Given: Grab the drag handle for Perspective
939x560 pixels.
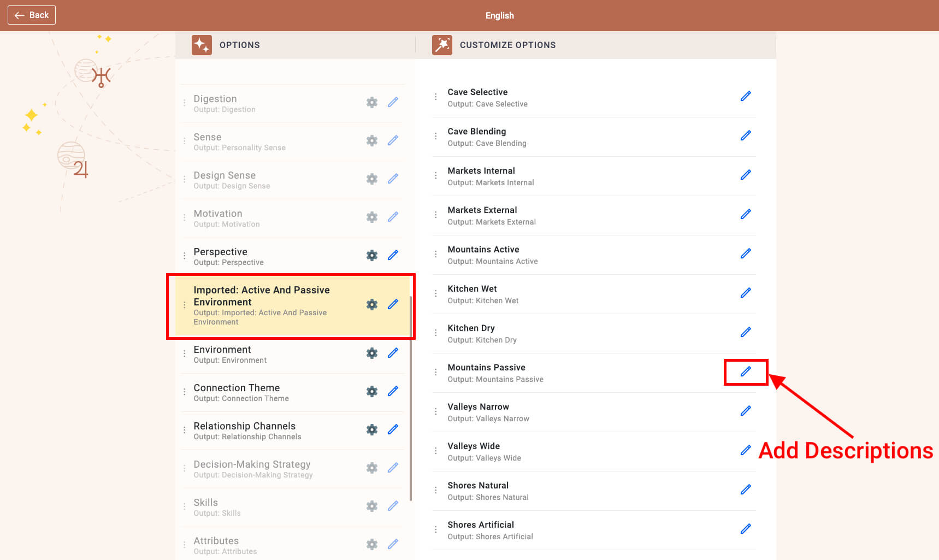Looking at the screenshot, I should (184, 255).
